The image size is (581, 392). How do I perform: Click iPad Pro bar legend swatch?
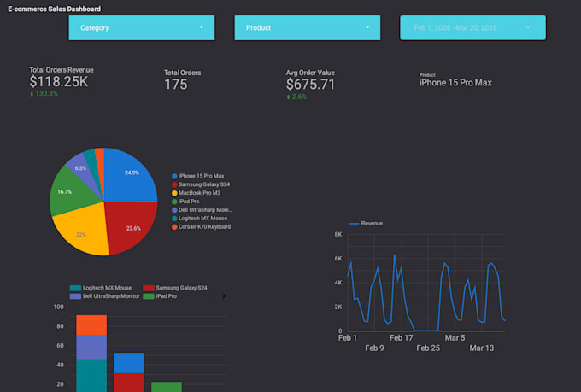click(149, 296)
